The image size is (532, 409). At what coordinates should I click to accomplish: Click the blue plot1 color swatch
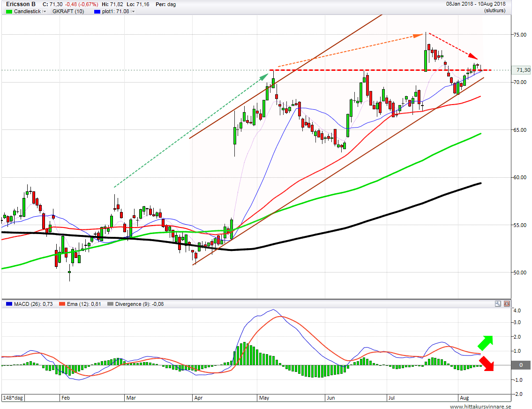pyautogui.click(x=97, y=12)
